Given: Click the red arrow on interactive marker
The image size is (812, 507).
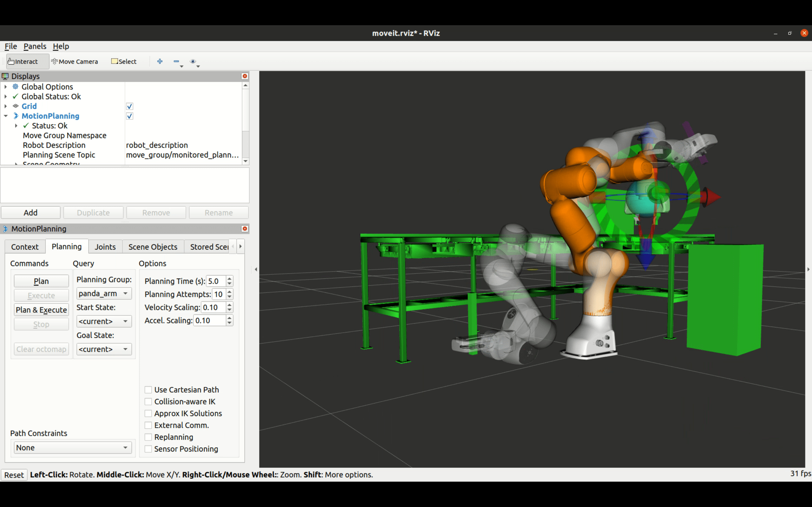Looking at the screenshot, I should (711, 197).
